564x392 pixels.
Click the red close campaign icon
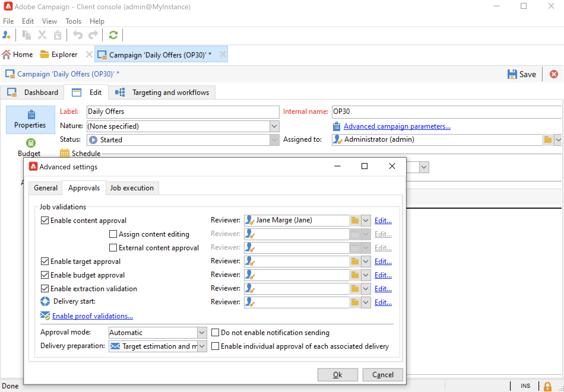tap(554, 74)
